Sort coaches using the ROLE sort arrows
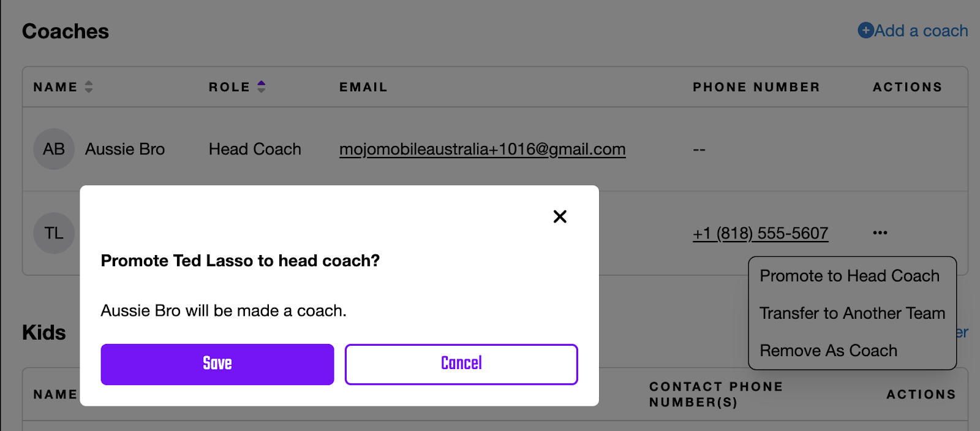 [262, 86]
